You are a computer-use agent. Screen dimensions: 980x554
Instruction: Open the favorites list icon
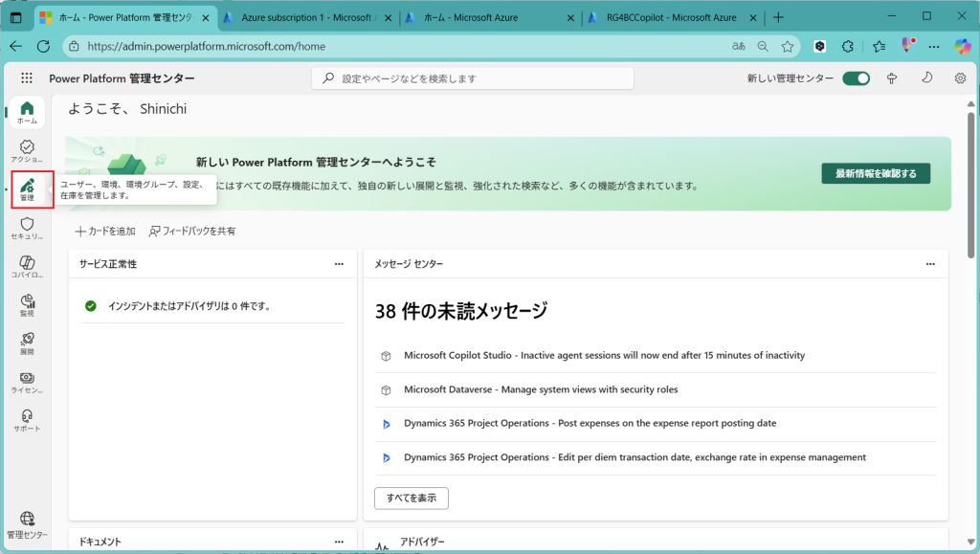click(x=880, y=46)
